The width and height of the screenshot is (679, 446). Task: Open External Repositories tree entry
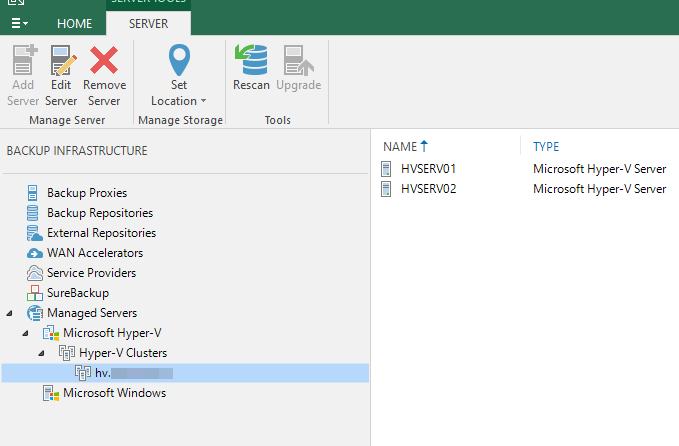101,233
